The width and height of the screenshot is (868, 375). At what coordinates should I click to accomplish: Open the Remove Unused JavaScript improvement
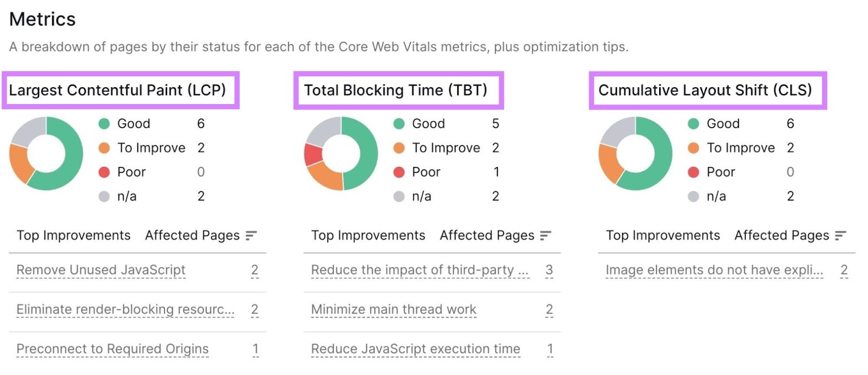coord(100,269)
